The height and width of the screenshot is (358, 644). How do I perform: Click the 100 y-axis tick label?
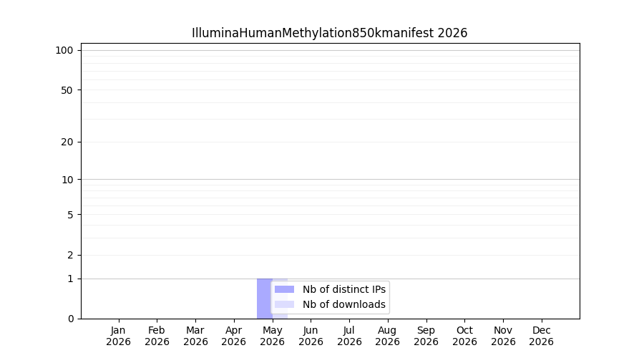[64, 51]
